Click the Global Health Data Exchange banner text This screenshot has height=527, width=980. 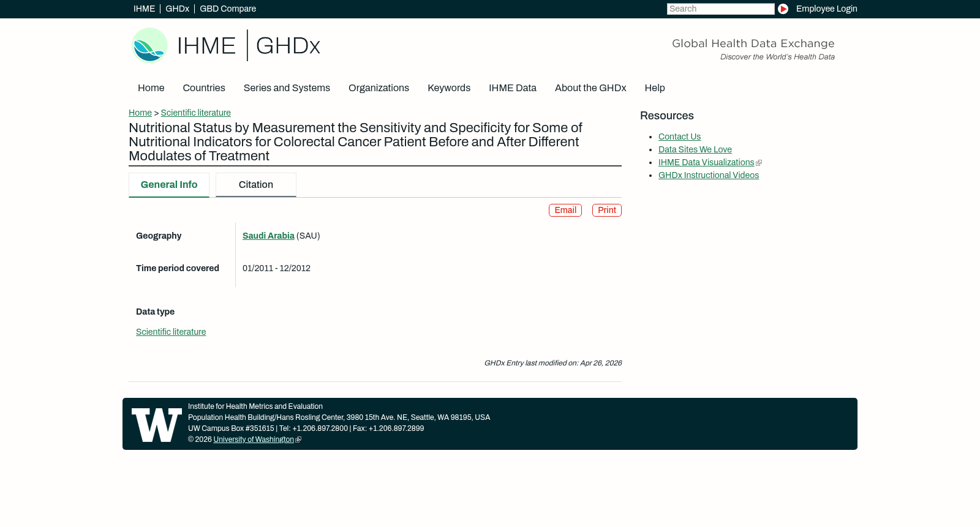[753, 44]
